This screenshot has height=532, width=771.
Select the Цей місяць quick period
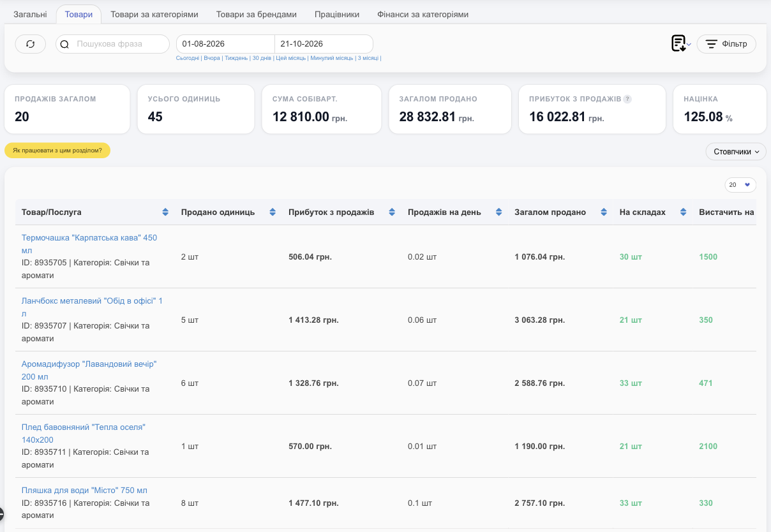click(291, 58)
